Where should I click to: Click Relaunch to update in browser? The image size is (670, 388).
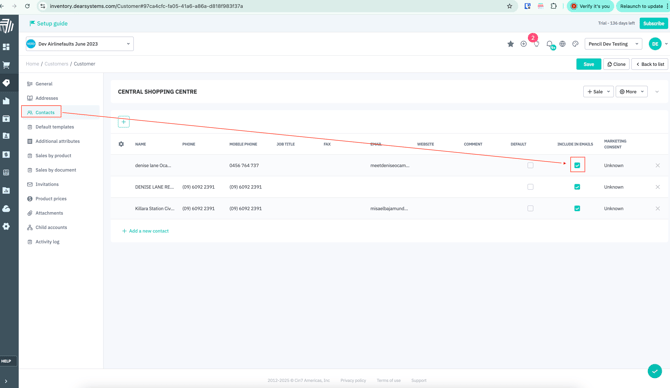point(641,6)
